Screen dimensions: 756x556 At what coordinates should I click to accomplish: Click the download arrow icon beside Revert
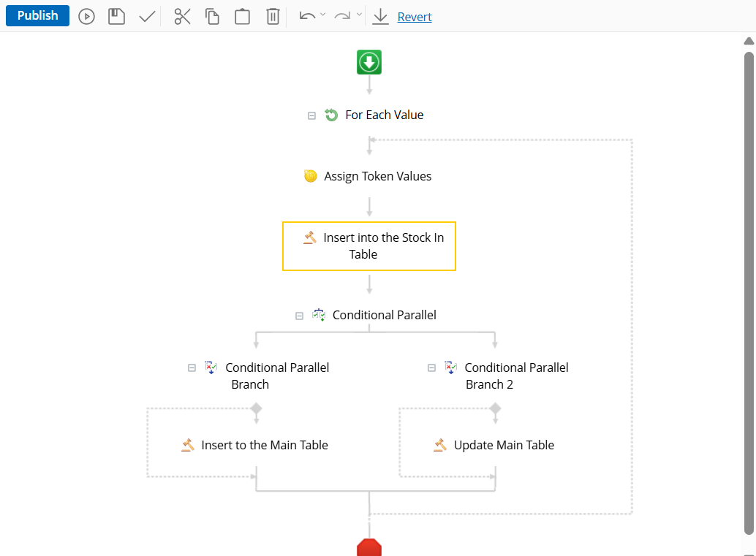coord(380,16)
